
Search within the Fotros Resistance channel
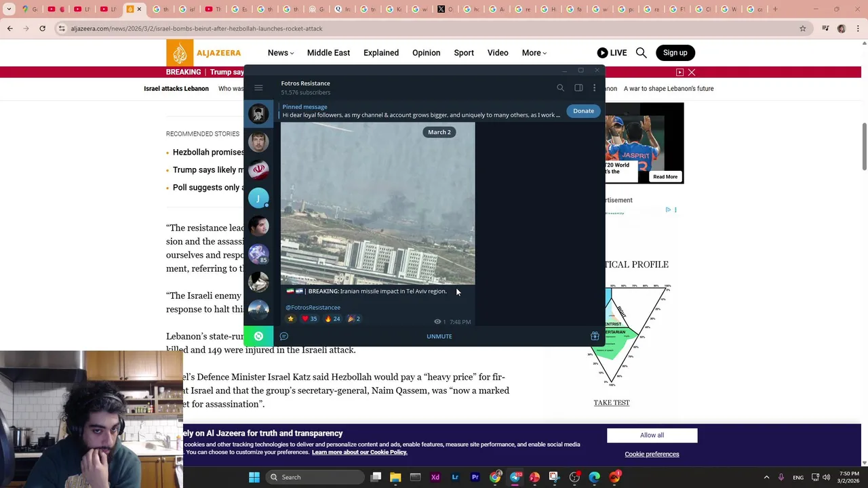tap(560, 87)
